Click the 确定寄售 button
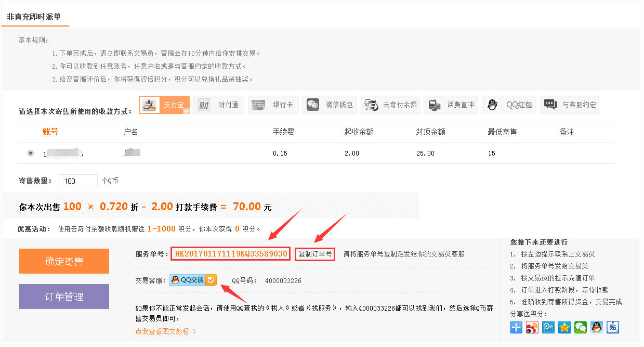Screen dimensions: 644x347 [64, 261]
